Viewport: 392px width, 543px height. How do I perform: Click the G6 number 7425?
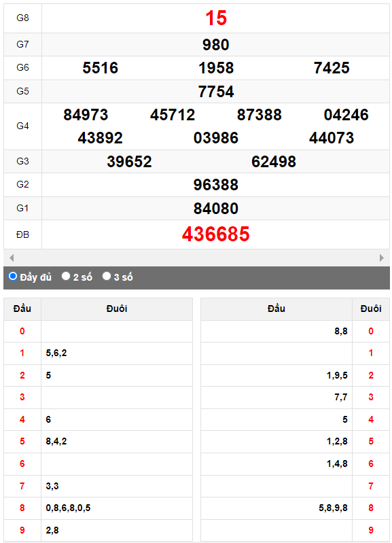pyautogui.click(x=332, y=68)
